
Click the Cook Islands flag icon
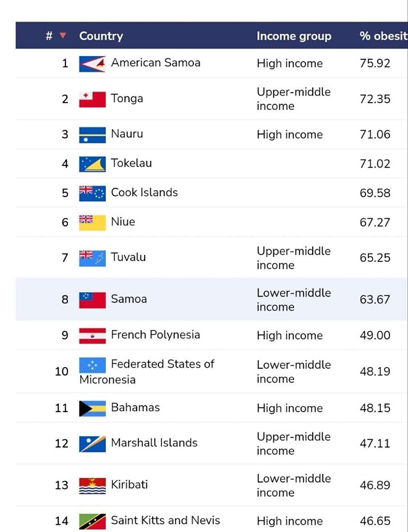tap(92, 193)
